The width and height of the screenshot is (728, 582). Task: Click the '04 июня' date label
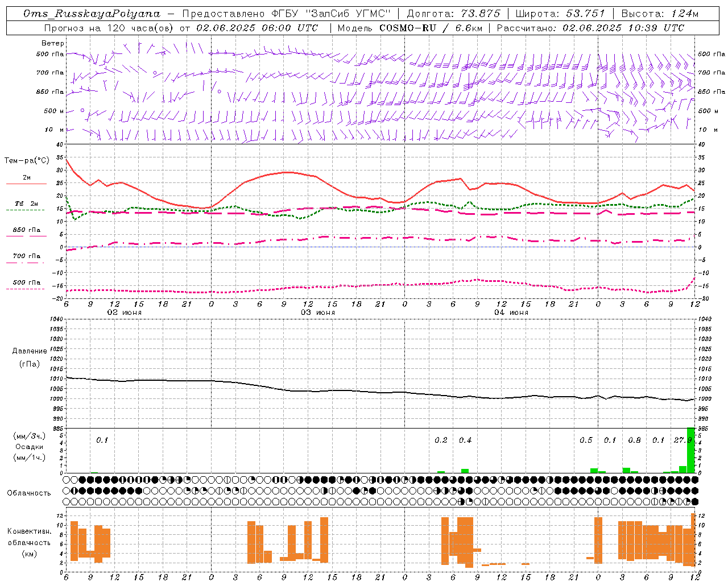click(x=511, y=313)
